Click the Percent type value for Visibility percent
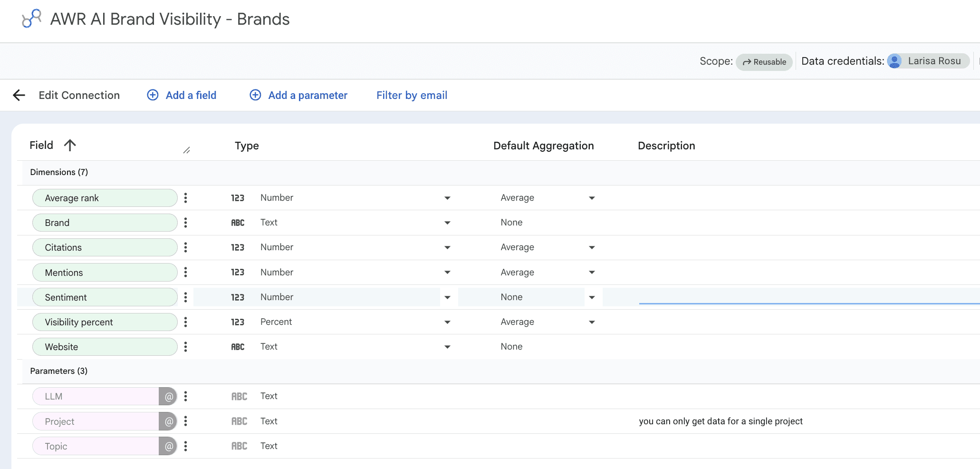 pyautogui.click(x=276, y=322)
